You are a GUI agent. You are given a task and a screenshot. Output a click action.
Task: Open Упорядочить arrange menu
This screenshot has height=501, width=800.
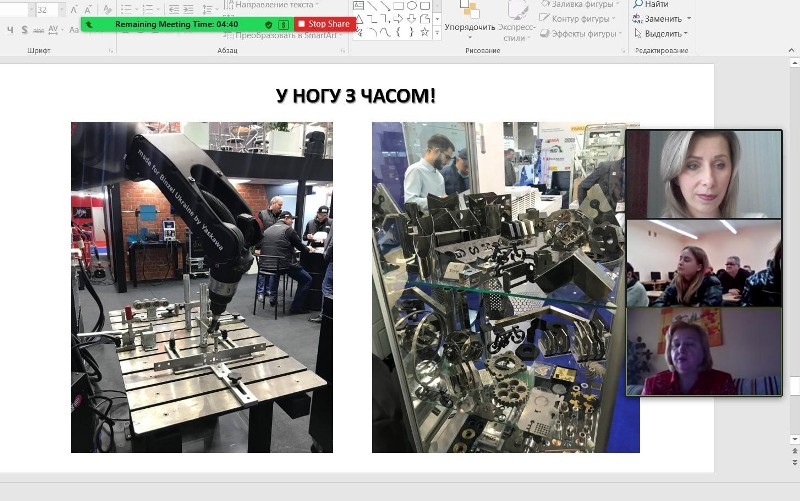[x=469, y=20]
